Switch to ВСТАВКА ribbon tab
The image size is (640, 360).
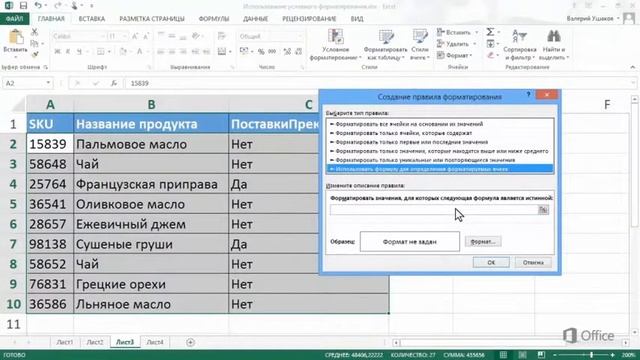tap(92, 19)
